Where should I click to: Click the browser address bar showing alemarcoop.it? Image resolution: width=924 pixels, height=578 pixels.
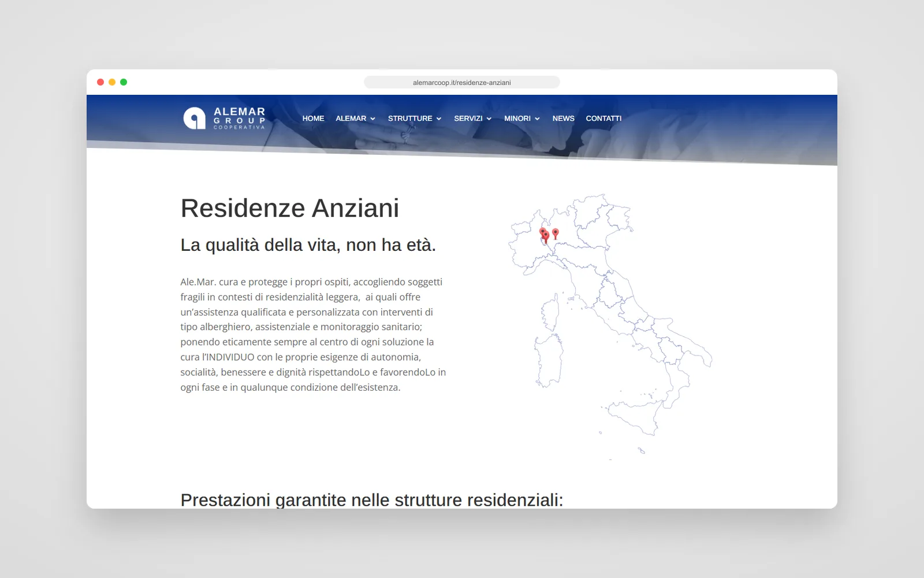[x=462, y=82]
